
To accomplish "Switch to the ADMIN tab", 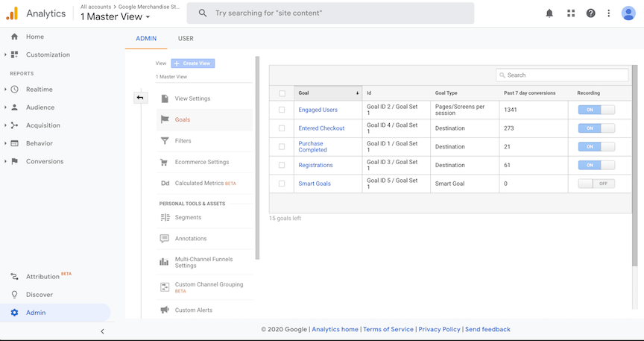I will pos(146,39).
